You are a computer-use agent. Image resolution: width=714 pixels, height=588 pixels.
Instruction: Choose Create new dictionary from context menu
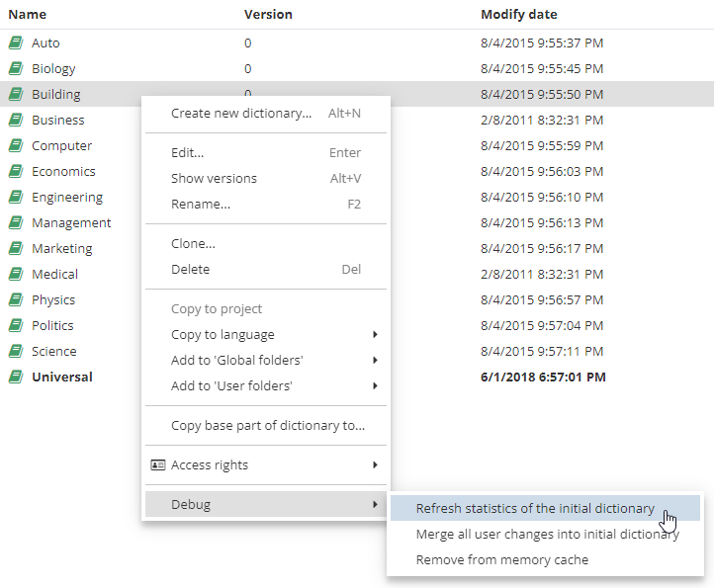[x=240, y=114]
